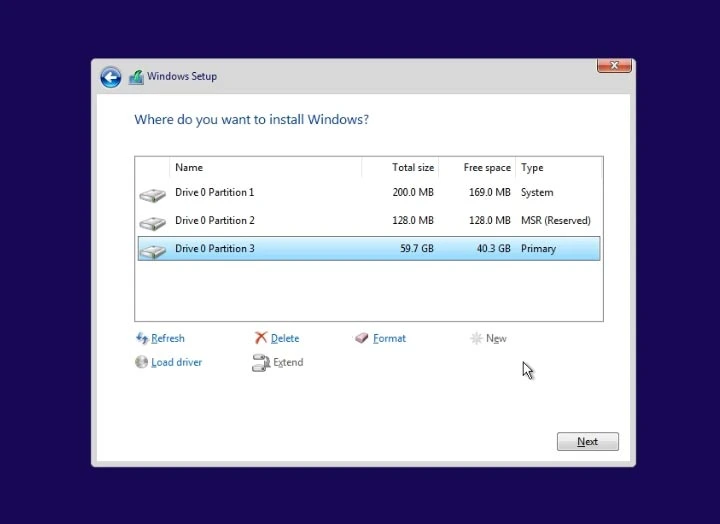The height and width of the screenshot is (524, 720).
Task: Click the 40.3 GB free space value
Action: tap(494, 248)
